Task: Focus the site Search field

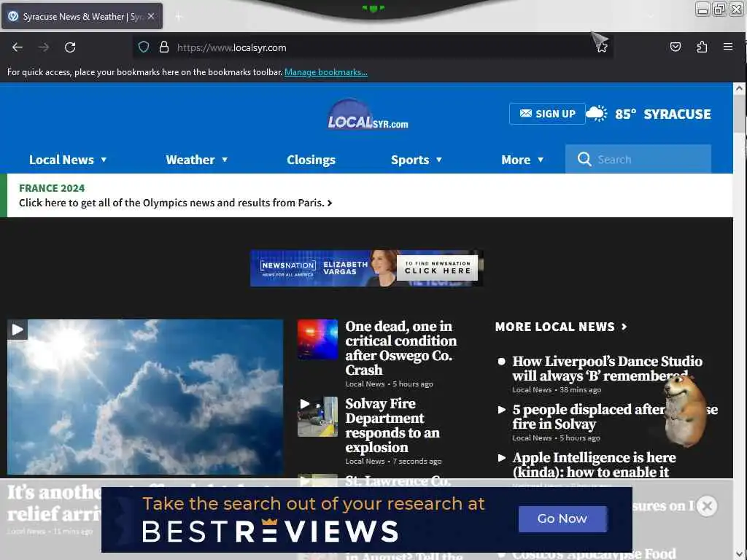Action: [638, 159]
